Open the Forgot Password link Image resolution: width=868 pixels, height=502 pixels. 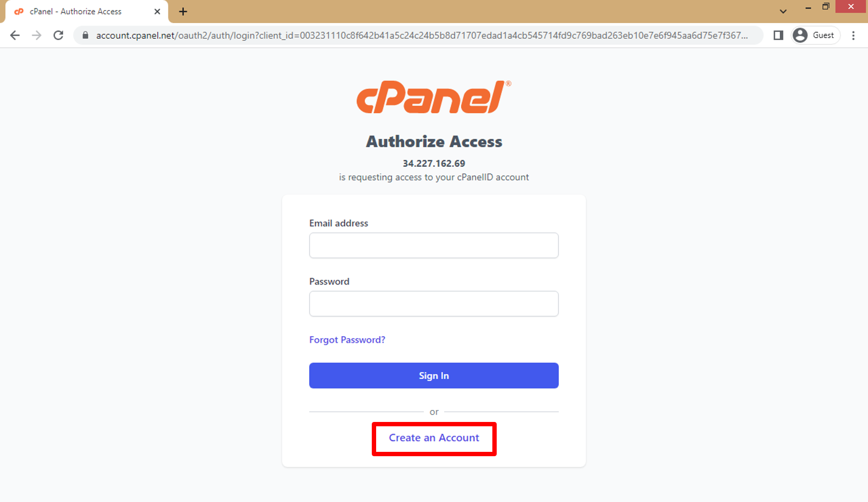click(347, 340)
